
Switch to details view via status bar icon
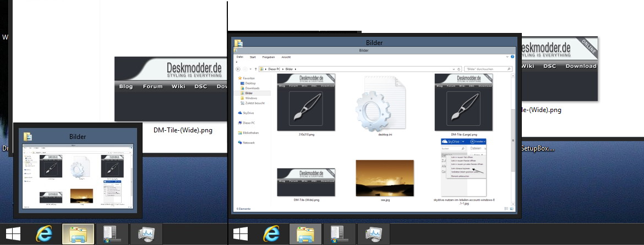[507, 209]
